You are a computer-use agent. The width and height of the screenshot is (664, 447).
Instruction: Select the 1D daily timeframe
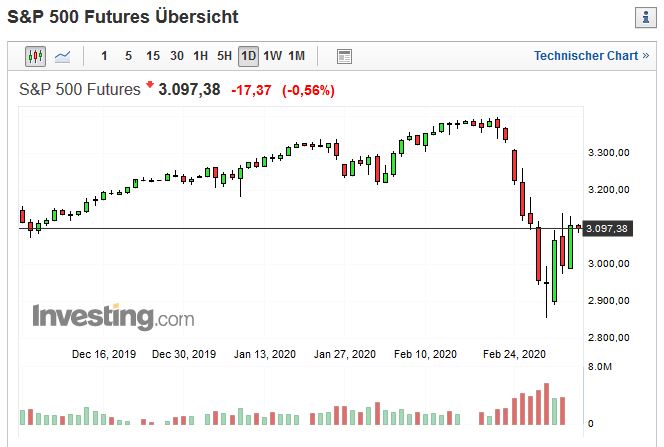point(249,56)
